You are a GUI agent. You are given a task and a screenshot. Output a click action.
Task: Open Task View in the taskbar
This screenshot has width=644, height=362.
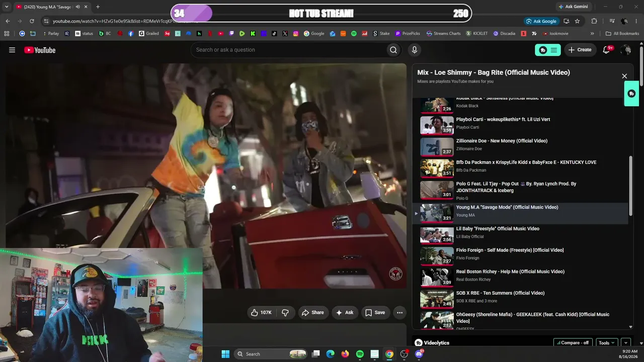(315, 354)
